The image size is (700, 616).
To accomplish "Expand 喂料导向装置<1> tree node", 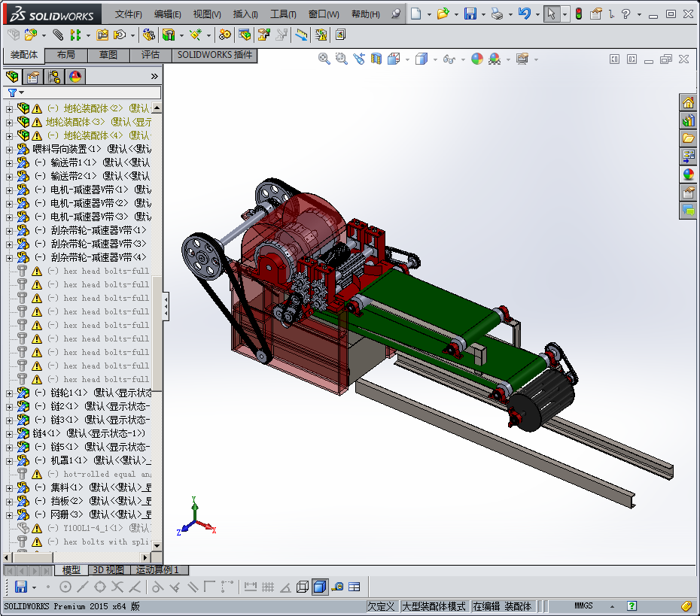I will 9,150.
